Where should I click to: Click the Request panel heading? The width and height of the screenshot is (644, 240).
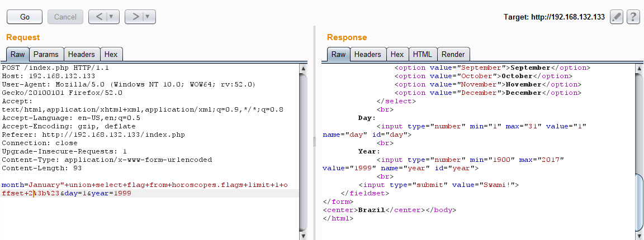[x=23, y=37]
